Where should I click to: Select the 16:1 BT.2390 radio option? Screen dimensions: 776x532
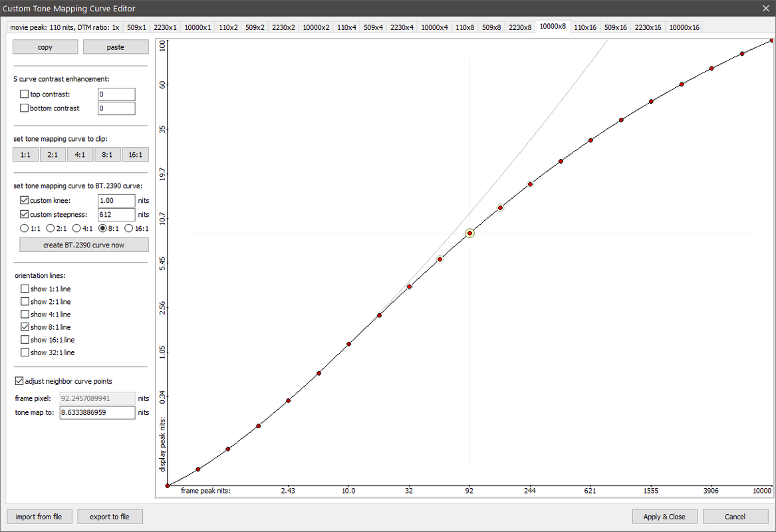coord(129,229)
